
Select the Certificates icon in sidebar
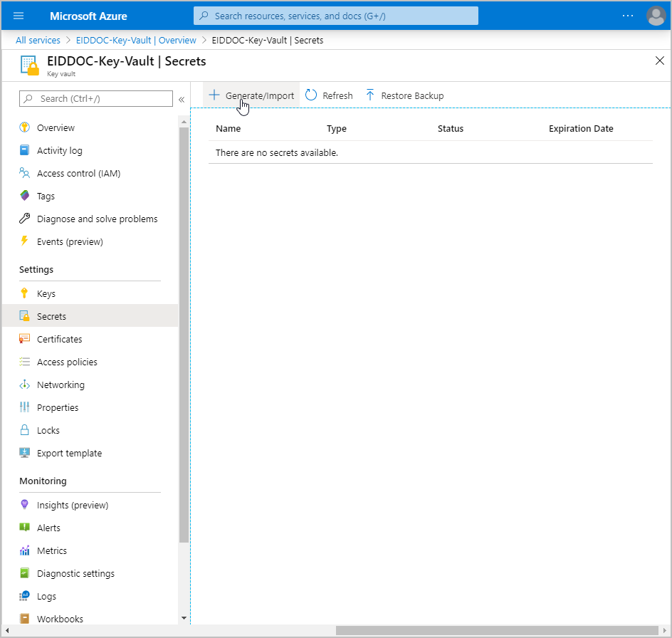pyautogui.click(x=25, y=339)
